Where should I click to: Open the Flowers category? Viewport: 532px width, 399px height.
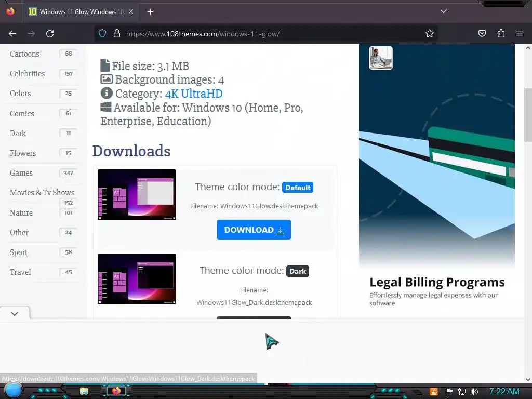point(23,153)
